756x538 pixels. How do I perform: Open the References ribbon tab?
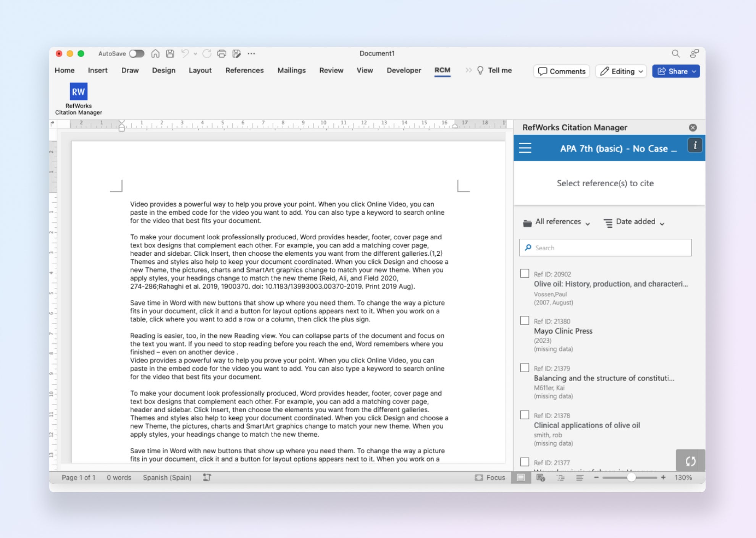tap(244, 70)
